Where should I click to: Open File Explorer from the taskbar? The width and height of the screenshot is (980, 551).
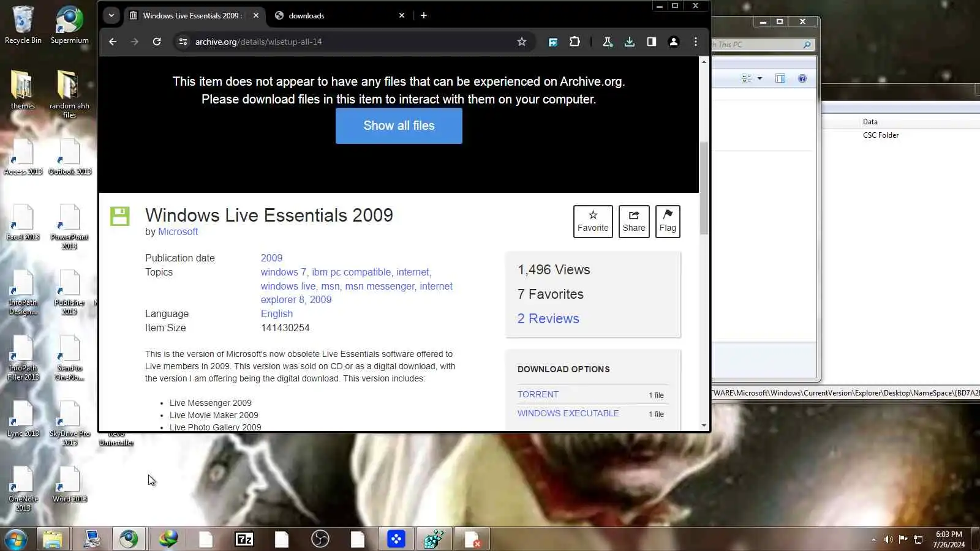52,539
